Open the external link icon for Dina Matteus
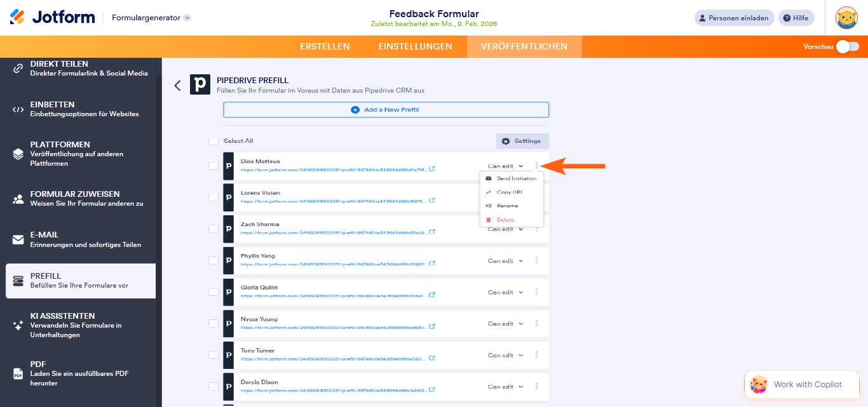868x407 pixels. pyautogui.click(x=432, y=170)
